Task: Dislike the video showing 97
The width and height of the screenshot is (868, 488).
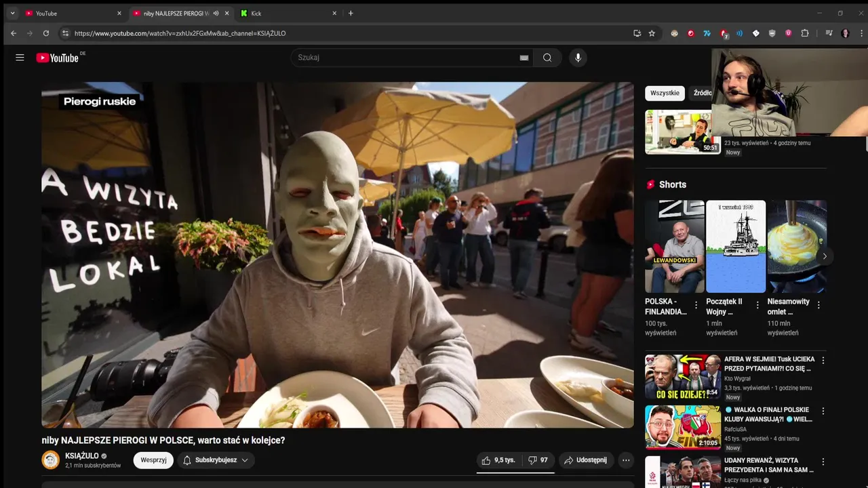Action: pyautogui.click(x=538, y=460)
